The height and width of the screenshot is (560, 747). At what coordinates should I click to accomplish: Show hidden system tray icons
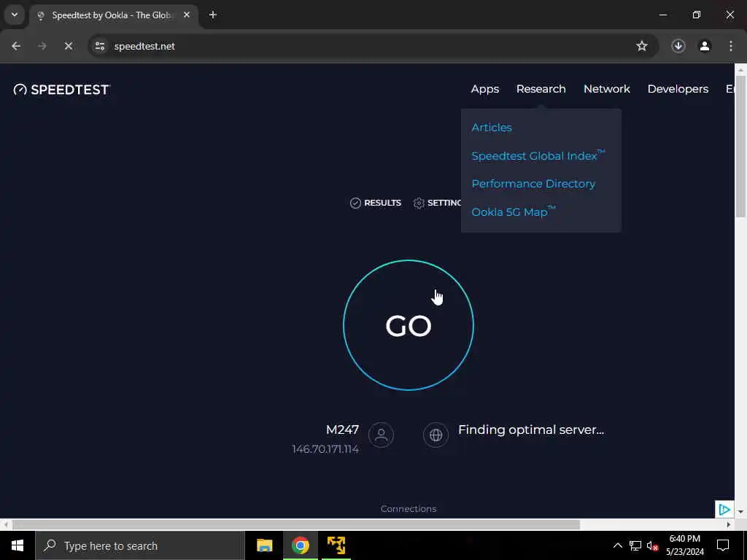click(617, 545)
